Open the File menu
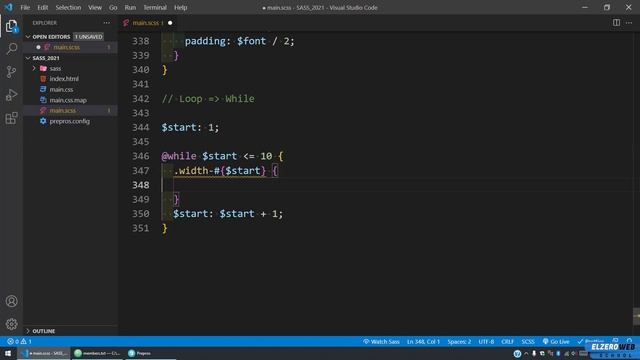640x360 pixels. [x=25, y=7]
